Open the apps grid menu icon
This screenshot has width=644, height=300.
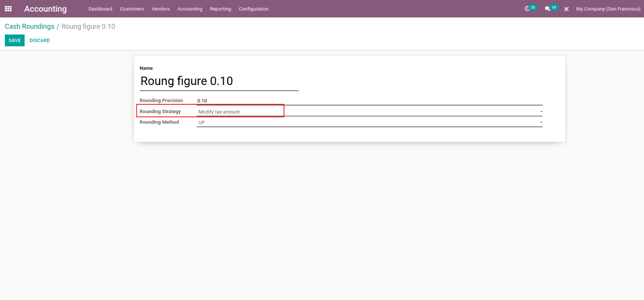[x=8, y=8]
